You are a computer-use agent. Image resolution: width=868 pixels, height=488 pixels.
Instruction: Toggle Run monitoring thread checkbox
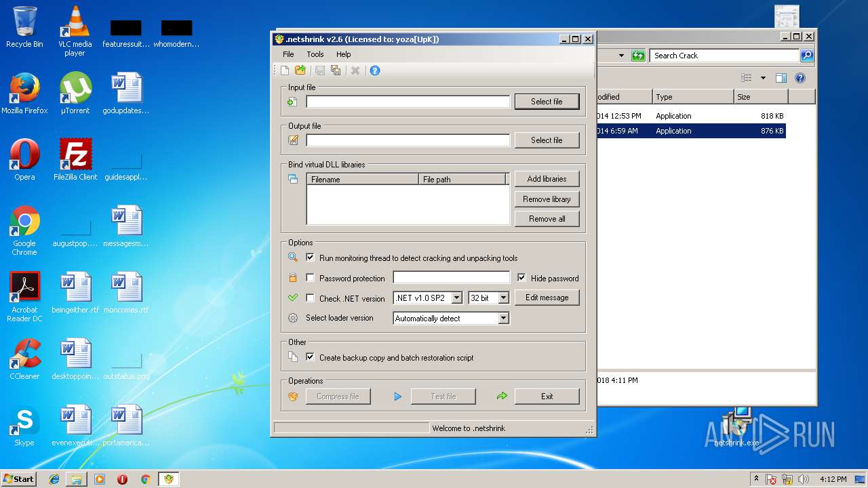tap(310, 258)
